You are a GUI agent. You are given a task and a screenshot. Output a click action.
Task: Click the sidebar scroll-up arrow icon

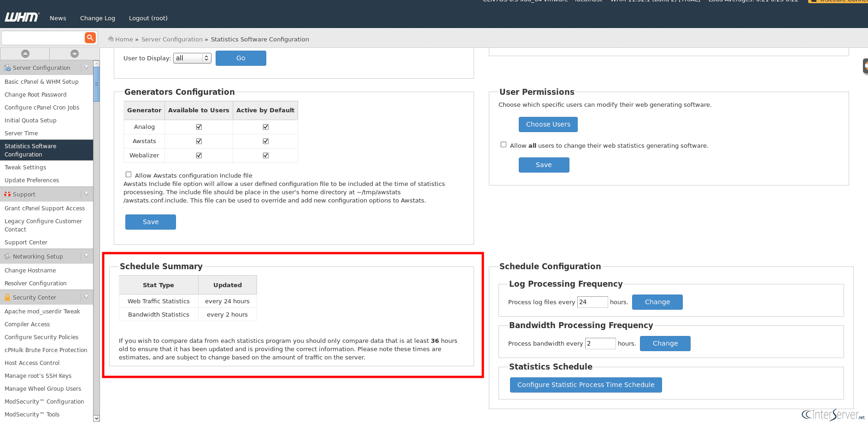(x=25, y=54)
